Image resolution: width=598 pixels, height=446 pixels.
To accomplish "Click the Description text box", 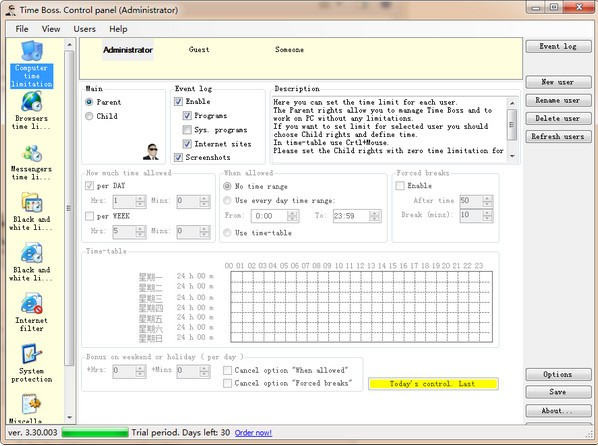I will pos(395,130).
